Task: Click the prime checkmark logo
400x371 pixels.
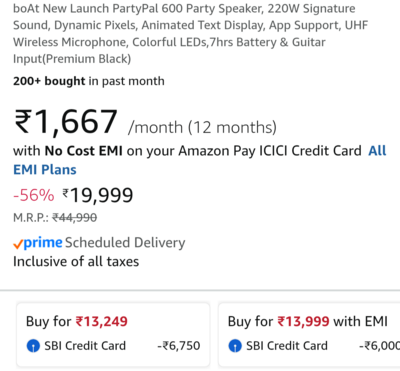Action: tap(38, 243)
